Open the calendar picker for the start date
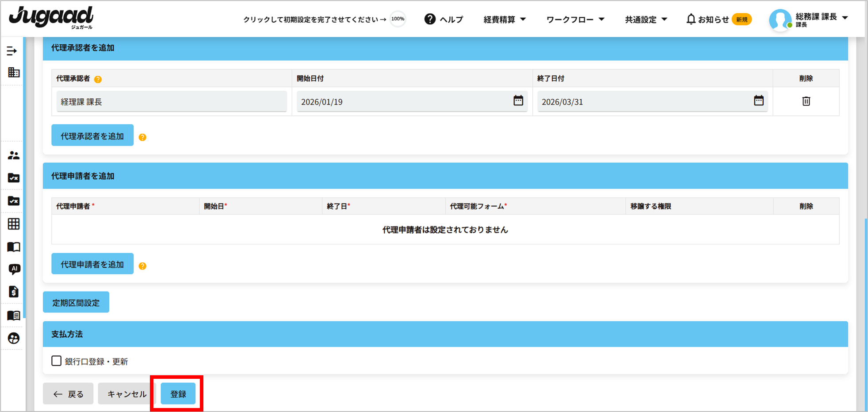 click(518, 101)
